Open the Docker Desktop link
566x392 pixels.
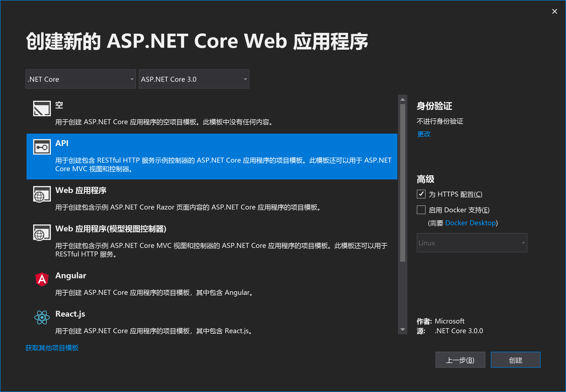point(470,223)
